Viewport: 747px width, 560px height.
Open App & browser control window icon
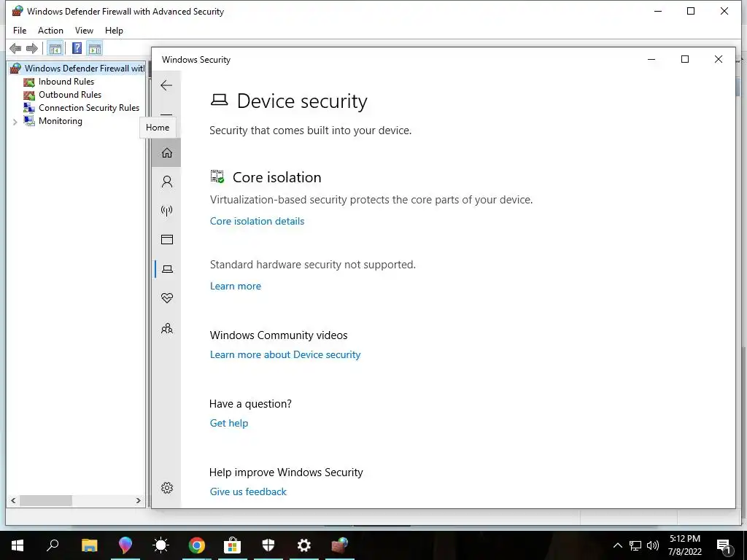pyautogui.click(x=167, y=239)
